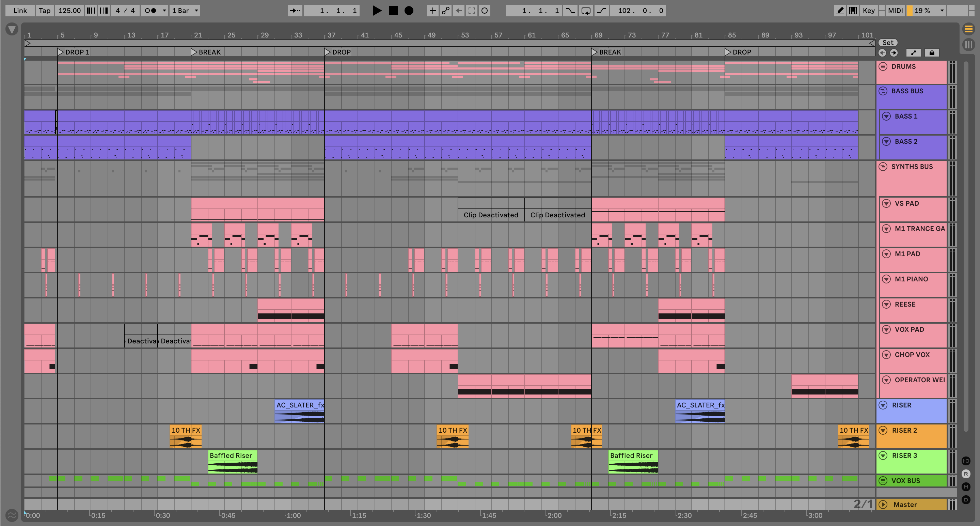Click the MIDI arrangement overdub plus icon
The height and width of the screenshot is (526, 980).
click(x=432, y=11)
